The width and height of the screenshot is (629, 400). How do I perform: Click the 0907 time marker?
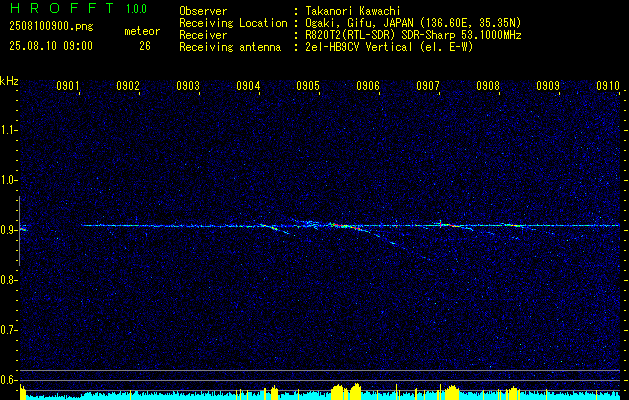point(428,85)
